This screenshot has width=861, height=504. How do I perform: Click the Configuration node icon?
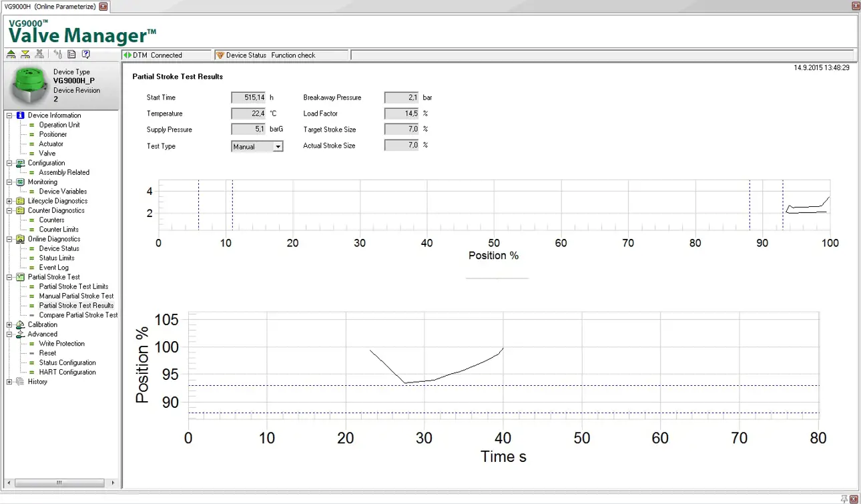pyautogui.click(x=21, y=163)
